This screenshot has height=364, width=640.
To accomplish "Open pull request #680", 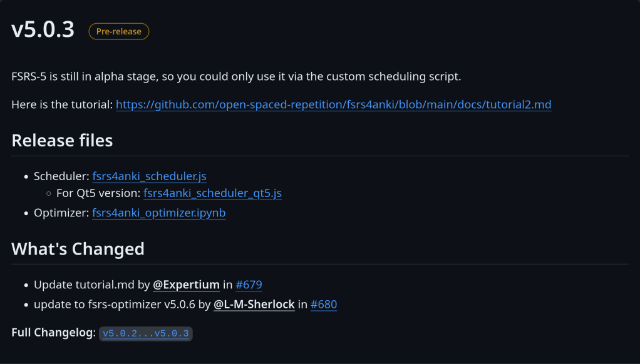I will [x=323, y=305].
